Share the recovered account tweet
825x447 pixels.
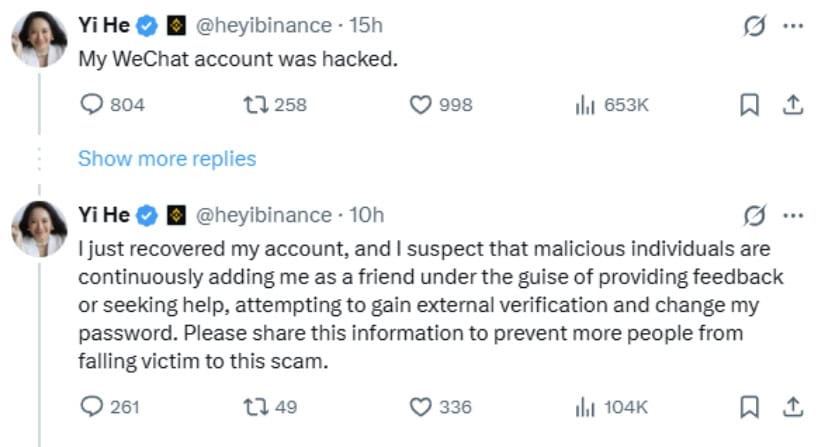tap(792, 406)
